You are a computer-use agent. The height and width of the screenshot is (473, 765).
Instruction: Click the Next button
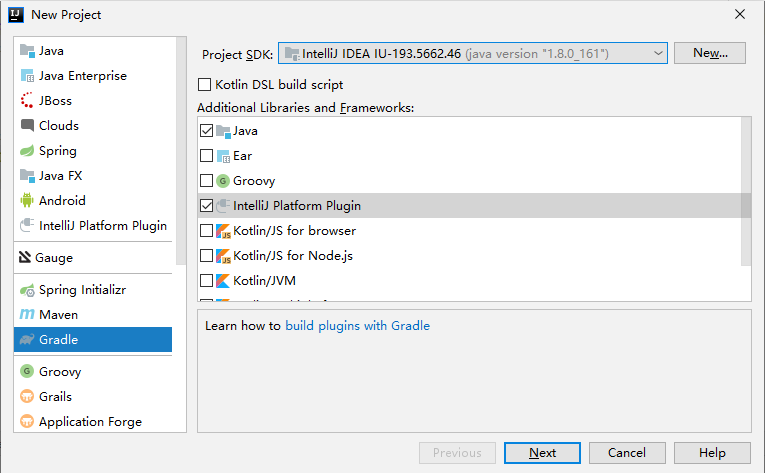point(542,453)
